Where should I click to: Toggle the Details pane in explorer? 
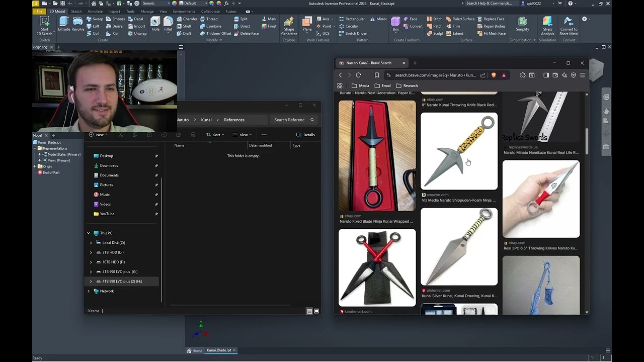point(305,135)
